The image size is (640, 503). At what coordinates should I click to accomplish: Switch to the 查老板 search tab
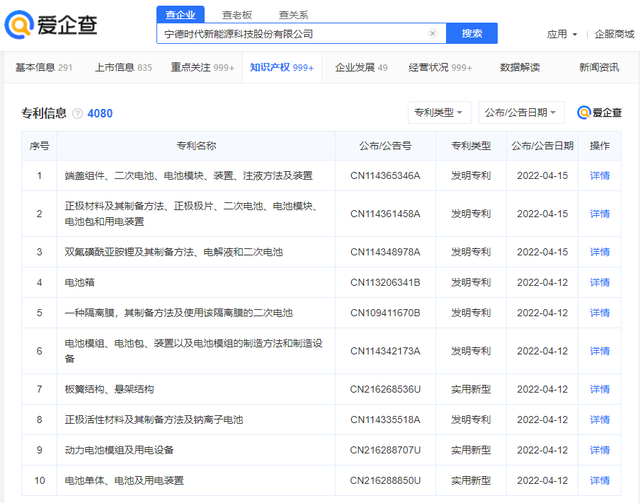[237, 14]
